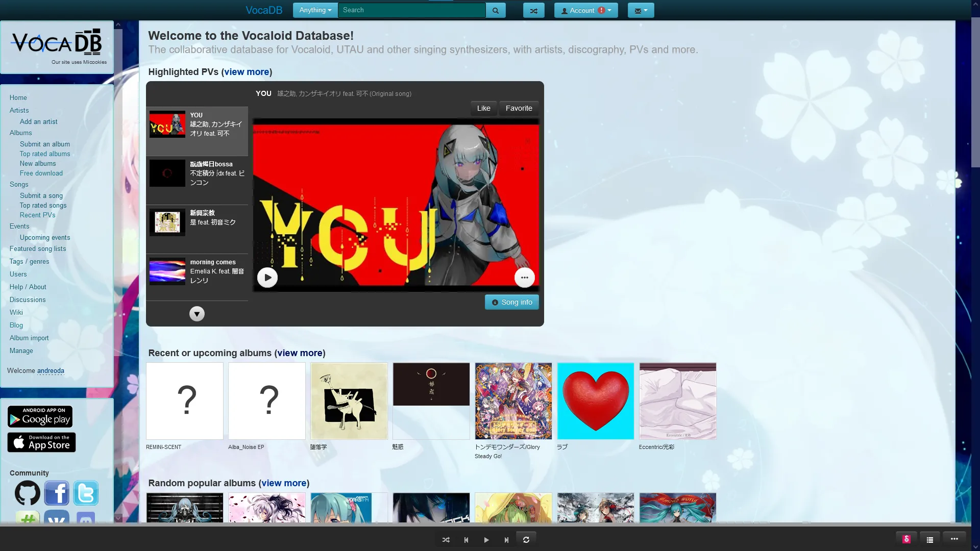Click the random entry shuffle icon in top bar

point(533,10)
